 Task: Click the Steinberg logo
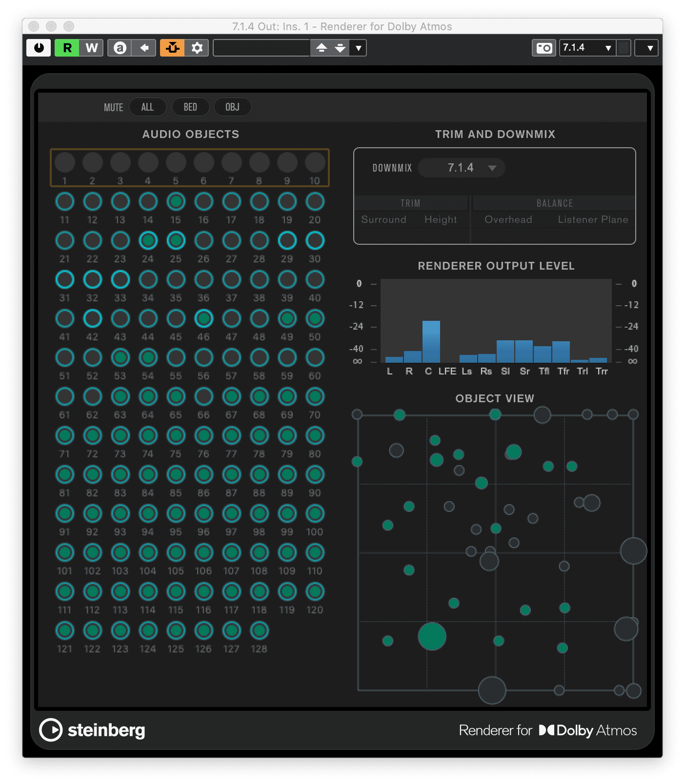pyautogui.click(x=92, y=730)
